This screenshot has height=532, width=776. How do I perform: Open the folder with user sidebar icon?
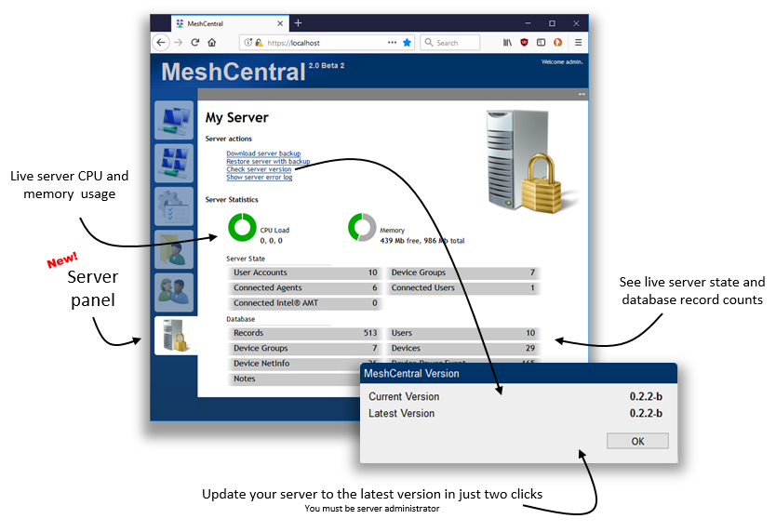click(174, 249)
